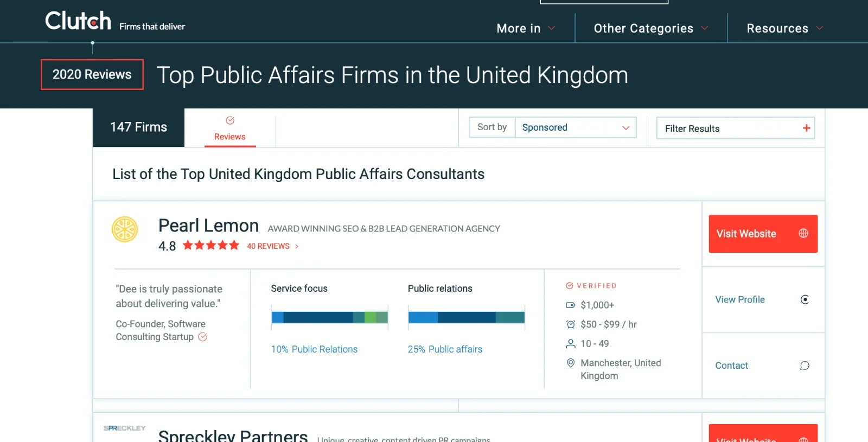Click the Contact speech bubble icon
The width and height of the screenshot is (868, 442).
(805, 366)
